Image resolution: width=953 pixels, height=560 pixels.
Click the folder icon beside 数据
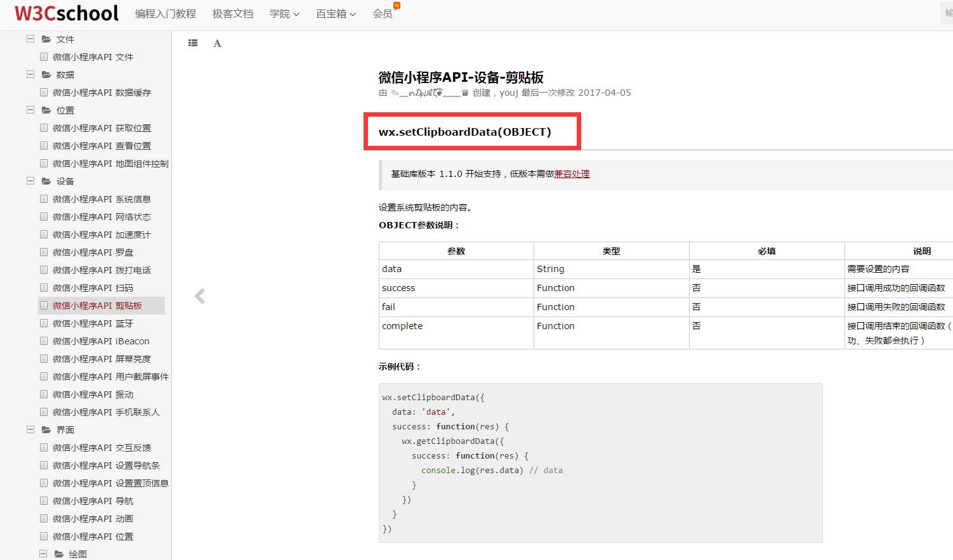coord(46,75)
